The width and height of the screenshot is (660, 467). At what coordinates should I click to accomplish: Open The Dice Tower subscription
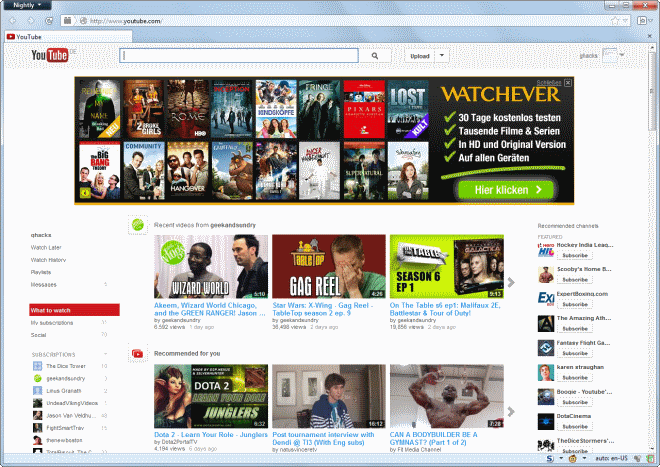66,366
